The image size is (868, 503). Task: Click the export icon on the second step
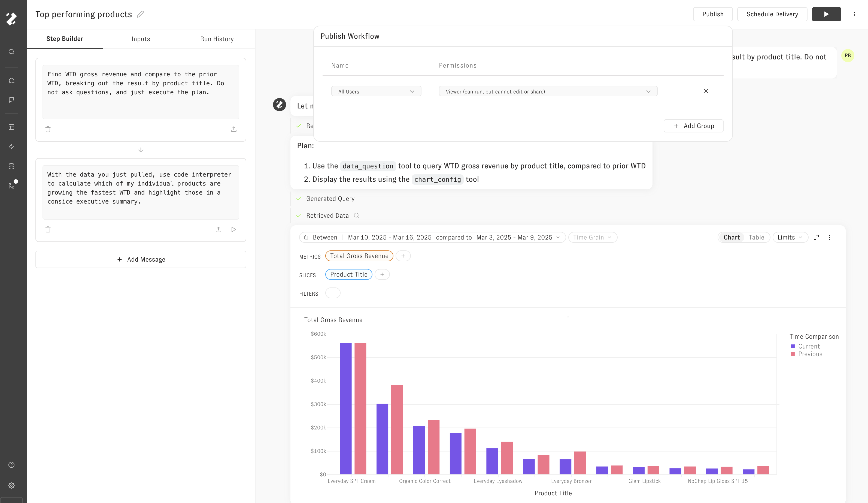218,229
